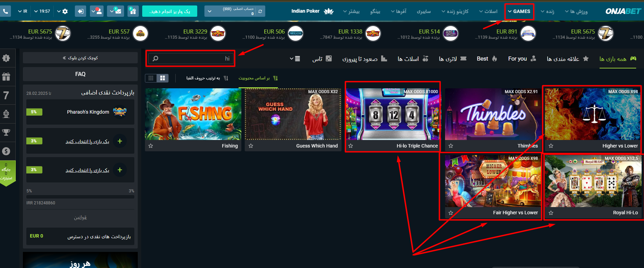Viewport: 644px width, 268px height.
Task: Click Indian Poker in top bar
Action: click(312, 11)
